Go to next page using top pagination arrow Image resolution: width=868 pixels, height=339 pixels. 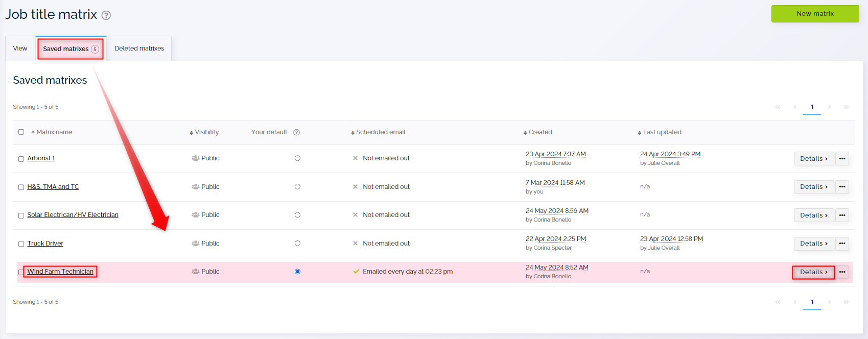click(829, 107)
